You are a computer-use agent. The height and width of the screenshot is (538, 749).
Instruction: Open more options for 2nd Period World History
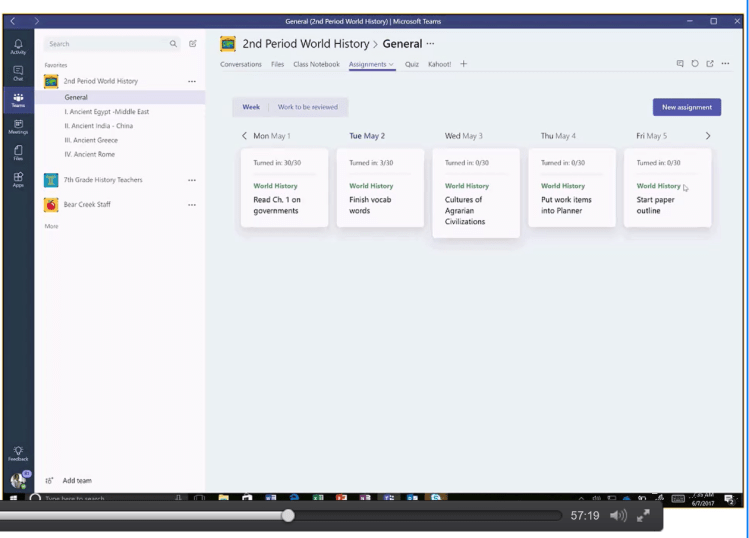click(x=192, y=81)
